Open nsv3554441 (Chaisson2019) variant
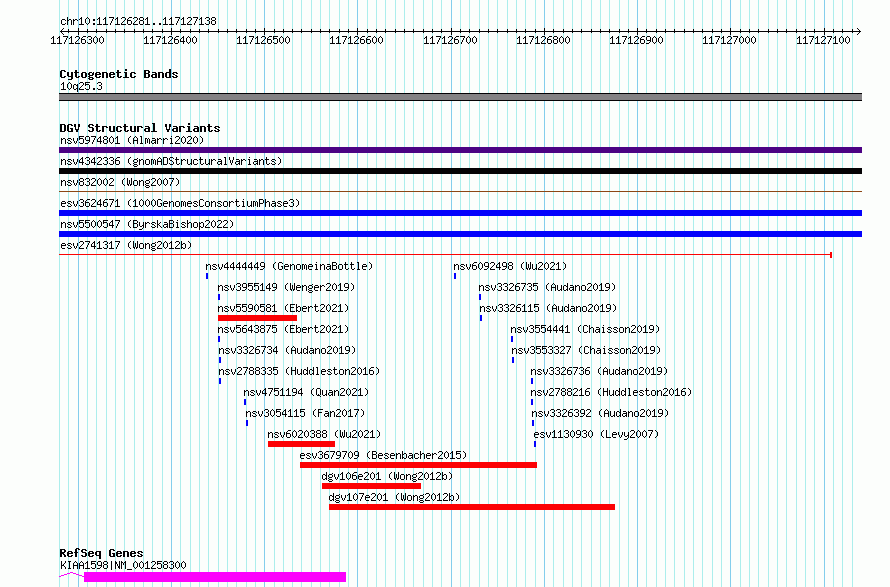Image resolution: width=890 pixels, height=587 pixels. (x=585, y=329)
